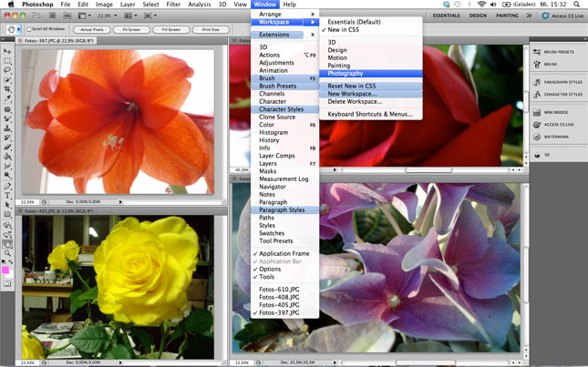Select the Quick Selection tool

7,79
